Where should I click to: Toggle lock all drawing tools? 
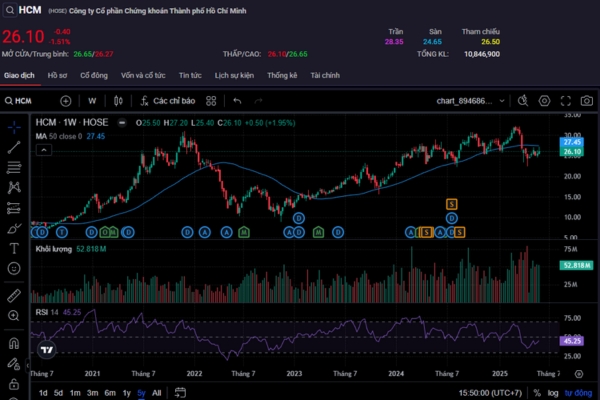[14, 384]
